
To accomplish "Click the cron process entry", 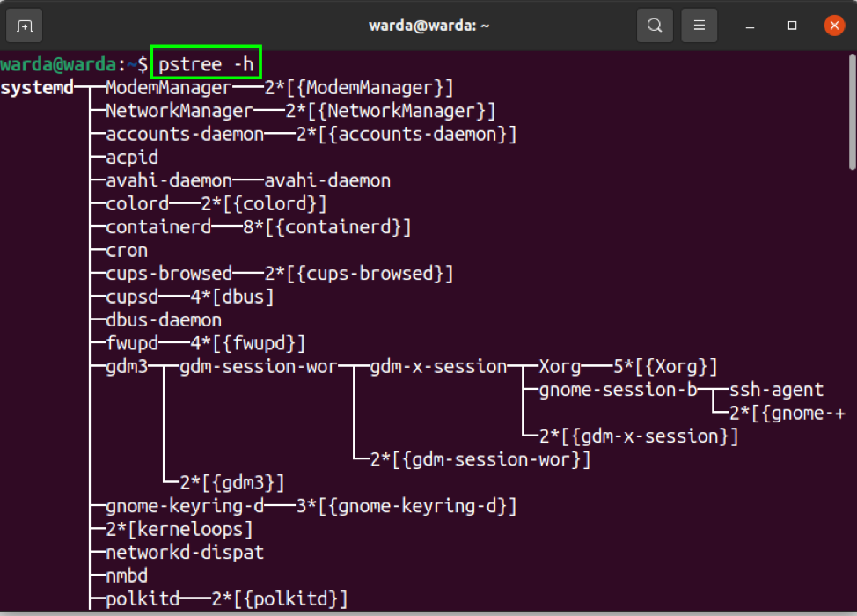I will [127, 250].
